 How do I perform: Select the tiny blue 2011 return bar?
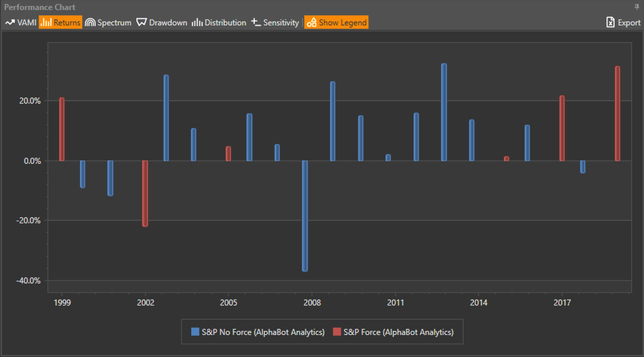pyautogui.click(x=388, y=157)
